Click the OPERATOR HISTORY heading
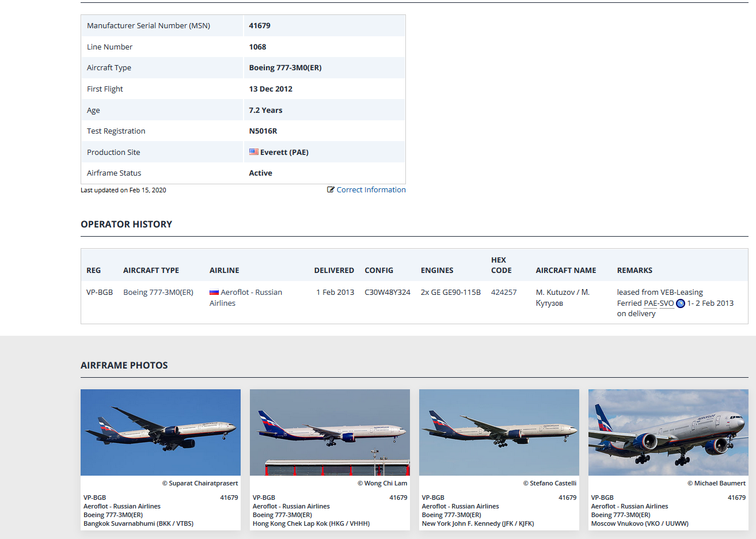 pos(126,224)
